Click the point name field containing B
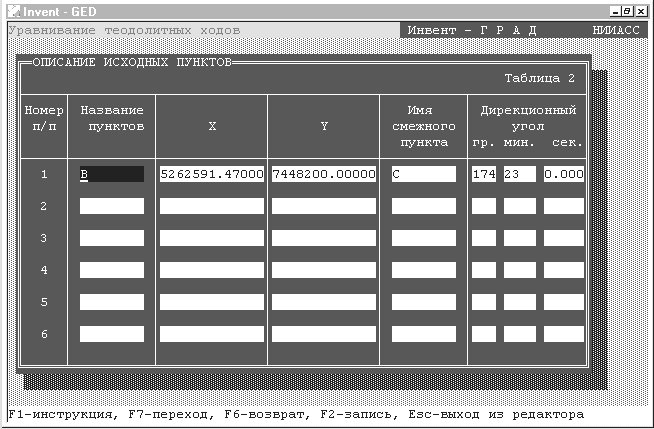This screenshot has width=654, height=429. coord(112,174)
